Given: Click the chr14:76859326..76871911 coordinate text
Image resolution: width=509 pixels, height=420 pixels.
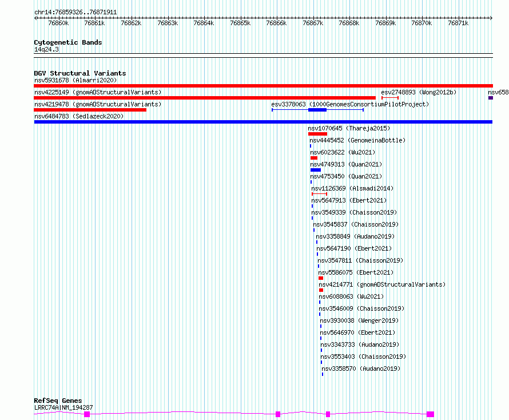Looking at the screenshot, I should point(75,12).
